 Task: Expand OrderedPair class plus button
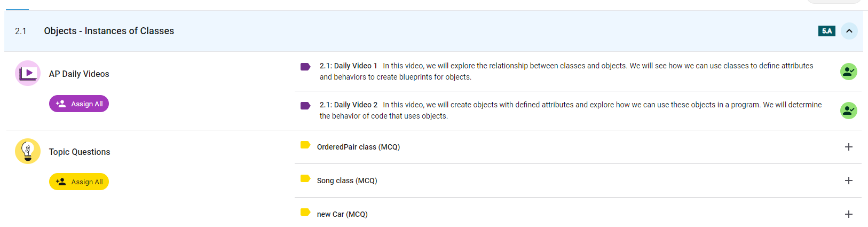coord(848,147)
